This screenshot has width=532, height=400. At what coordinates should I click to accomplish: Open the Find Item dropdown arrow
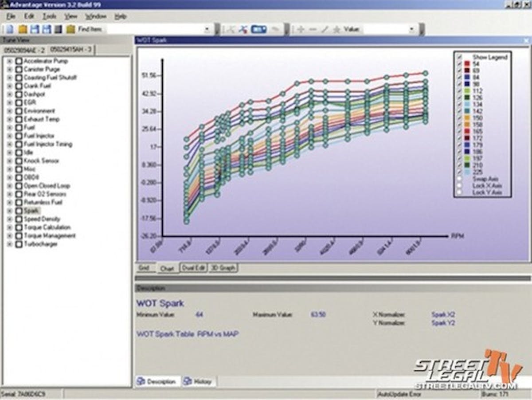[x=207, y=29]
